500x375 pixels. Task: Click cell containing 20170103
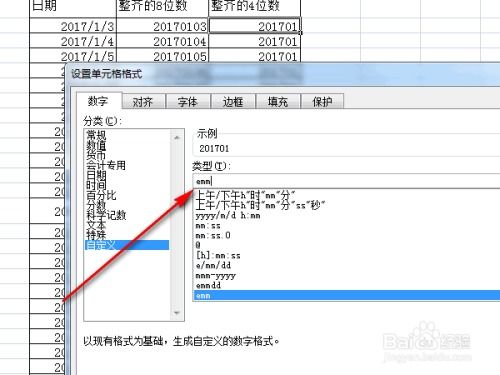tap(162, 26)
